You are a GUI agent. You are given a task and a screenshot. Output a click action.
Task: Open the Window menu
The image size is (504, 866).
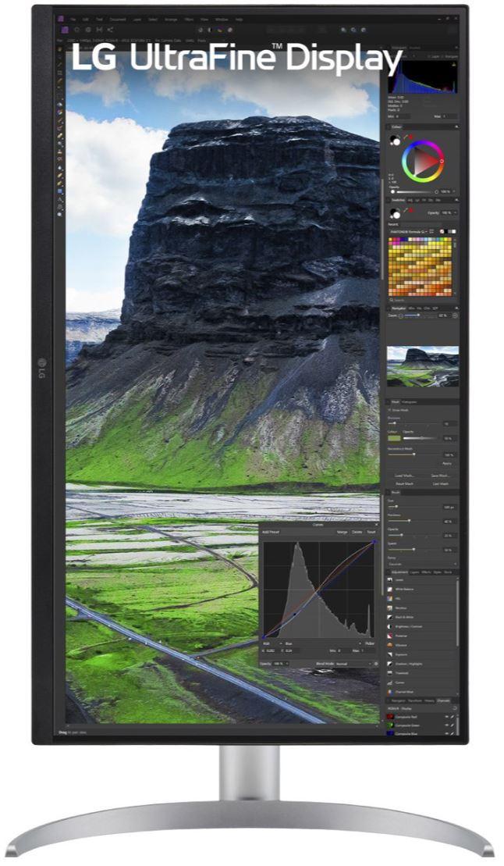[222, 20]
